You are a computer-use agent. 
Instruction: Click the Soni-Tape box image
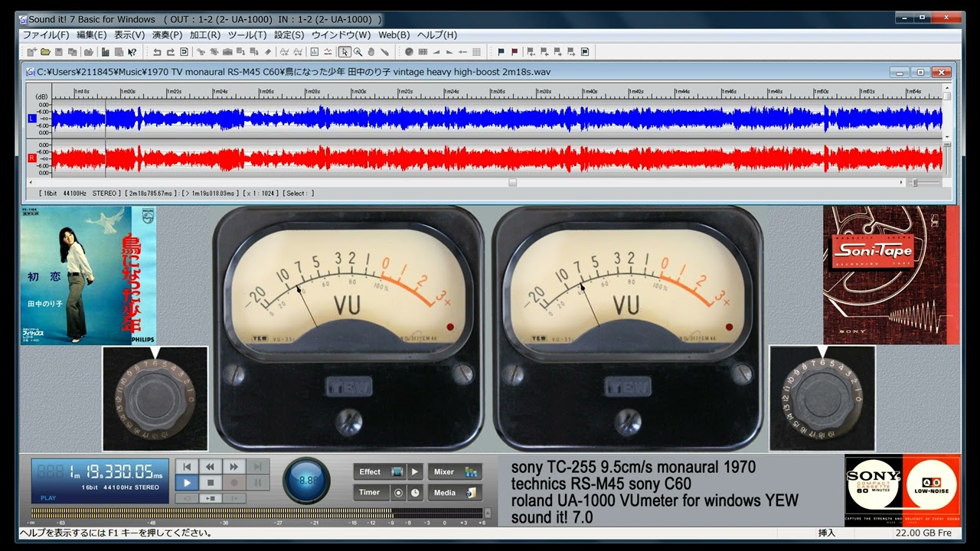[891, 275]
